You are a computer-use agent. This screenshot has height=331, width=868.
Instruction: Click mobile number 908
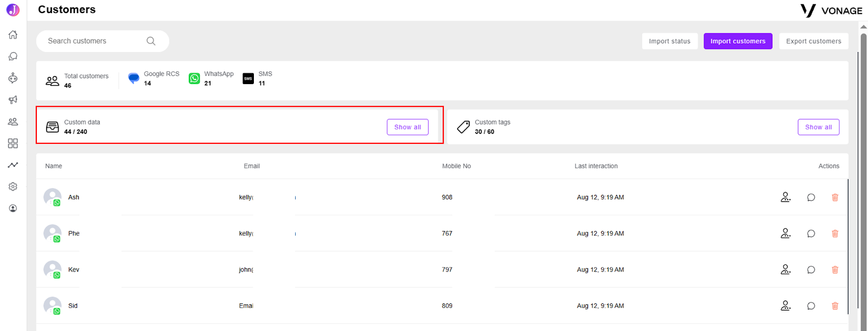pos(447,198)
